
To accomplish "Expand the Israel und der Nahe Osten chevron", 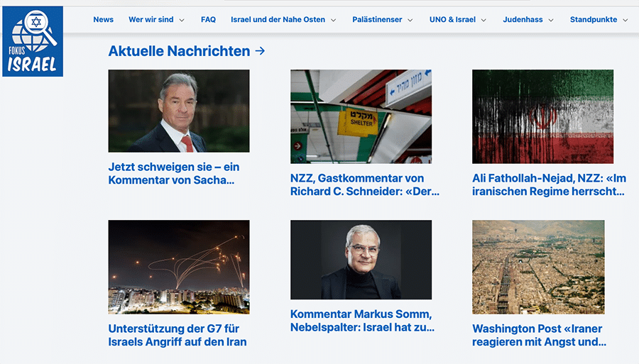I will tap(334, 20).
